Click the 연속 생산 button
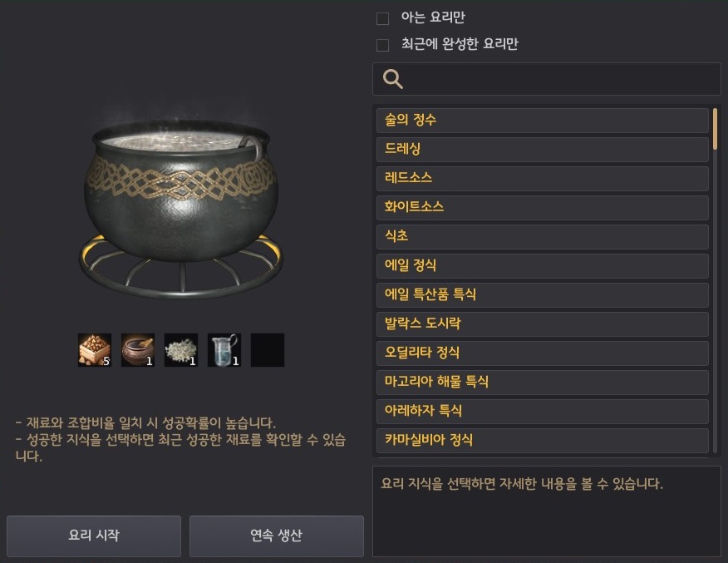 276,536
